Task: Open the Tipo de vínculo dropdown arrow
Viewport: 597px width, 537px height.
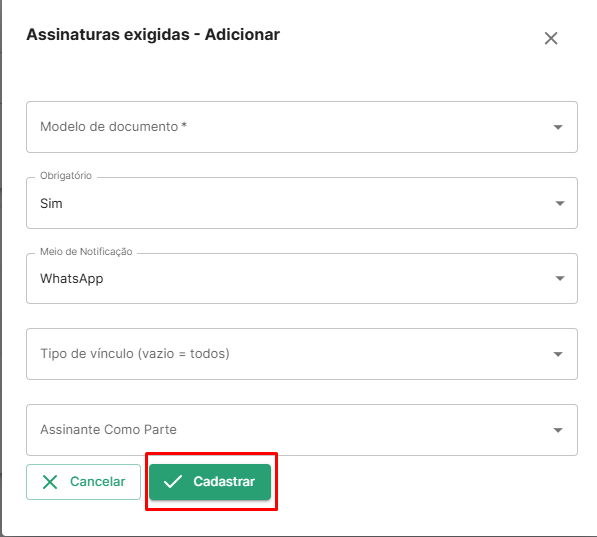Action: [x=558, y=354]
